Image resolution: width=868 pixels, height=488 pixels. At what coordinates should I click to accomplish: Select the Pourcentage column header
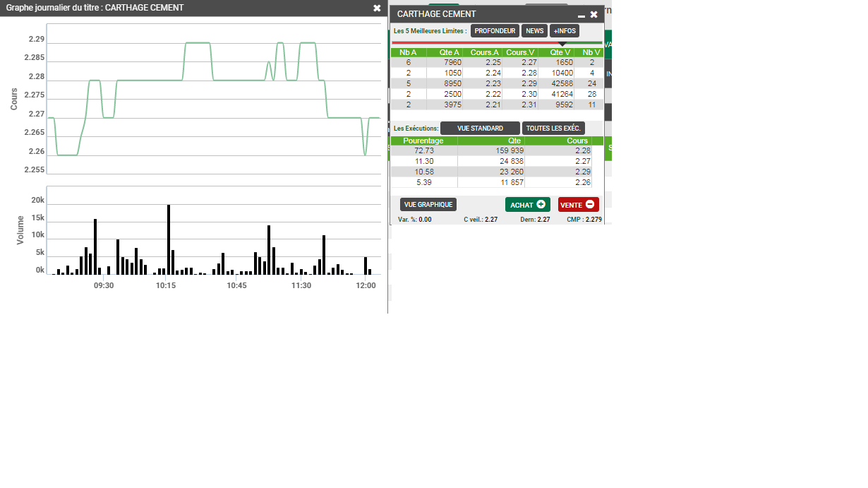[x=423, y=141]
